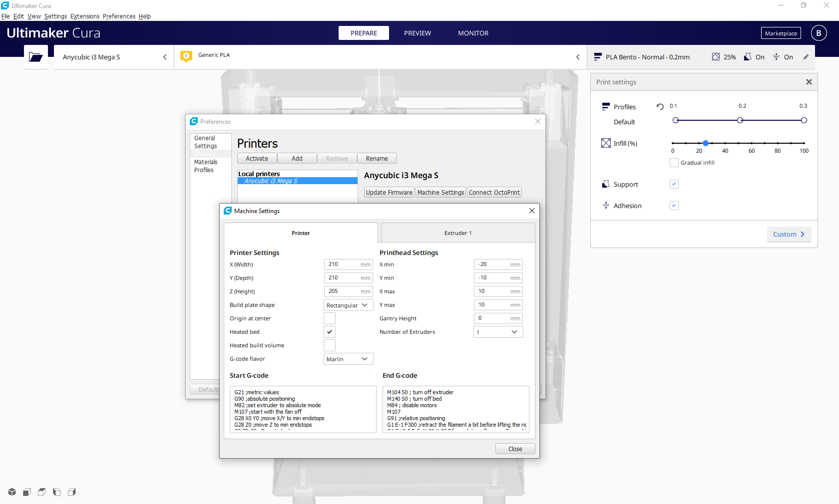
Task: Enable the Gradual infill checkbox
Action: 674,163
